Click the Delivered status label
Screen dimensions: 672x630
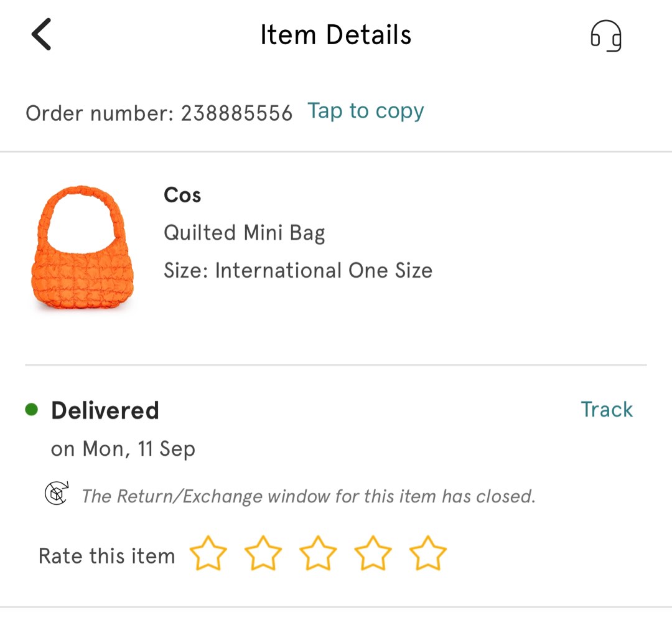[x=105, y=410]
